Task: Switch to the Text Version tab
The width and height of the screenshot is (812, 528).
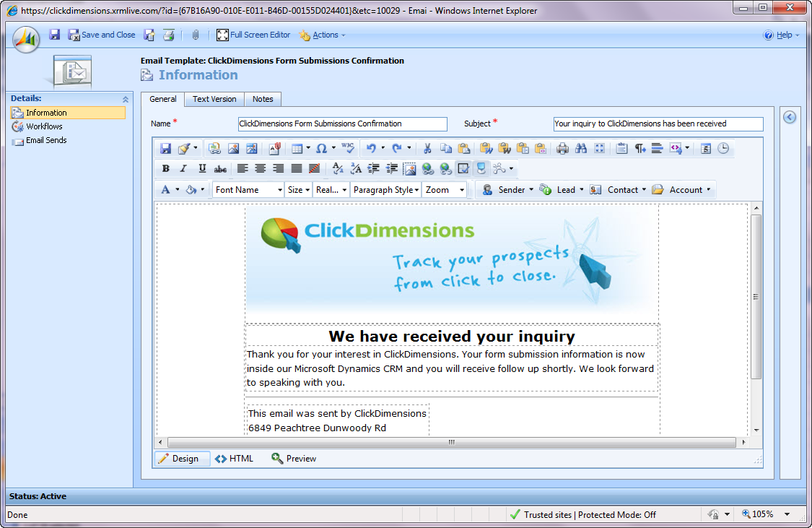Action: pos(214,99)
